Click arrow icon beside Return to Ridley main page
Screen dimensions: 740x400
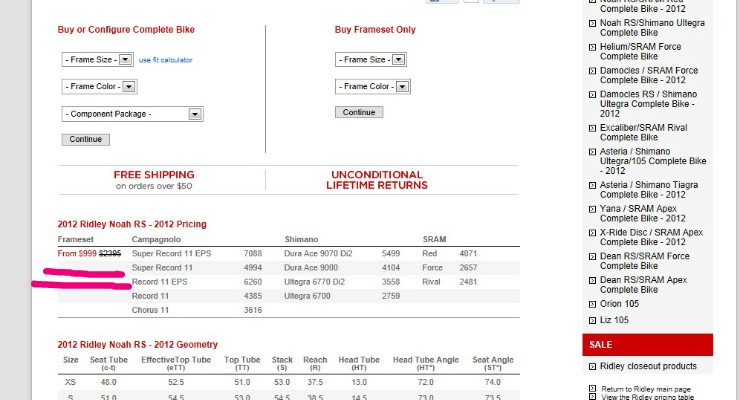point(592,389)
